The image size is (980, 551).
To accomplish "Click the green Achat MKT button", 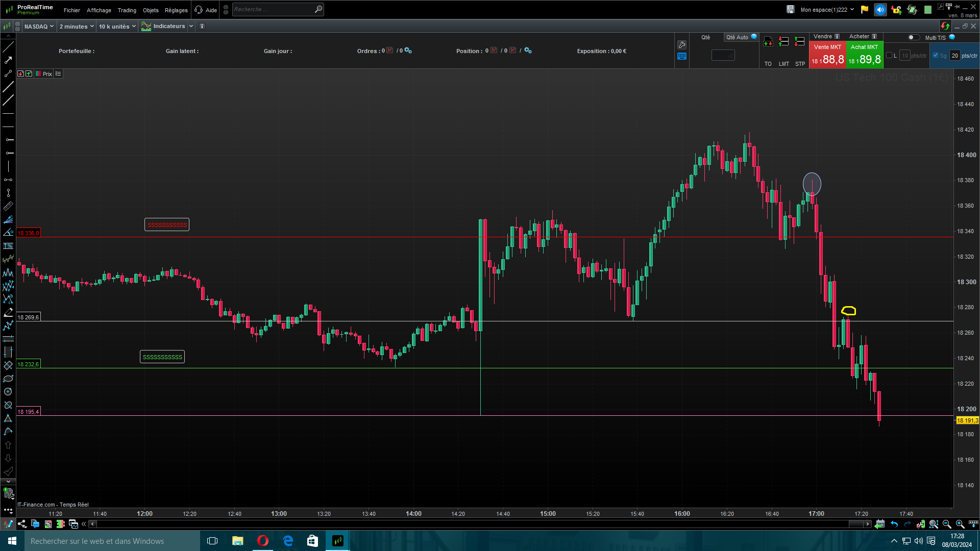I will pos(864,55).
